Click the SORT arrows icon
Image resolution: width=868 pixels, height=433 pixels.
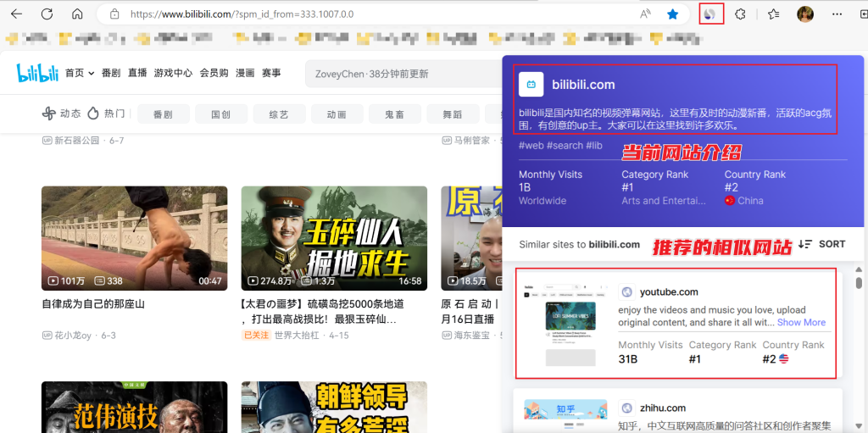click(805, 244)
